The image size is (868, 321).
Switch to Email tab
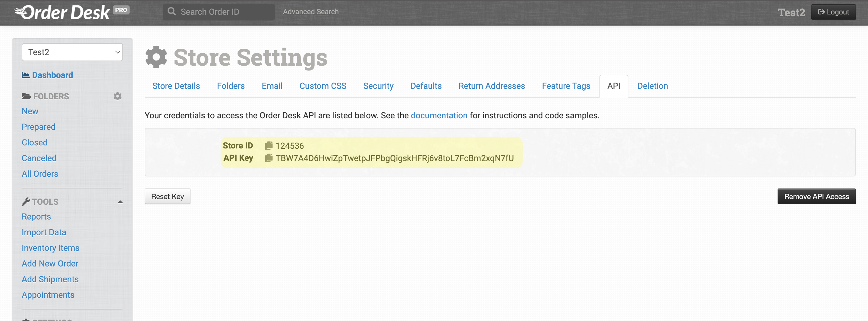pos(272,86)
